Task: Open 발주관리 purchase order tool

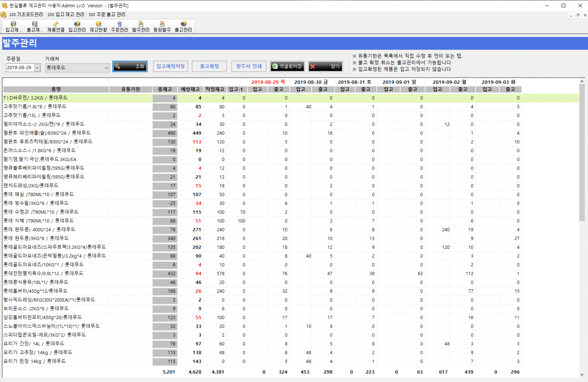Action: 141,26
